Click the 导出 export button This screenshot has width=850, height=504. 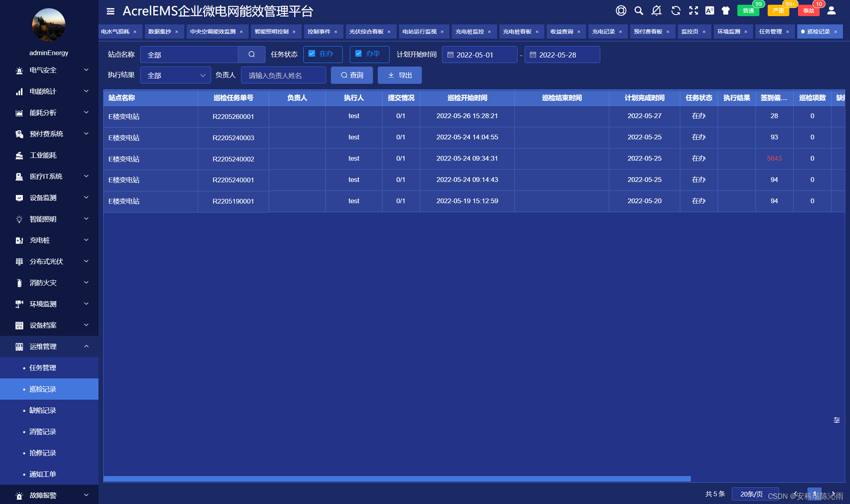click(x=399, y=75)
